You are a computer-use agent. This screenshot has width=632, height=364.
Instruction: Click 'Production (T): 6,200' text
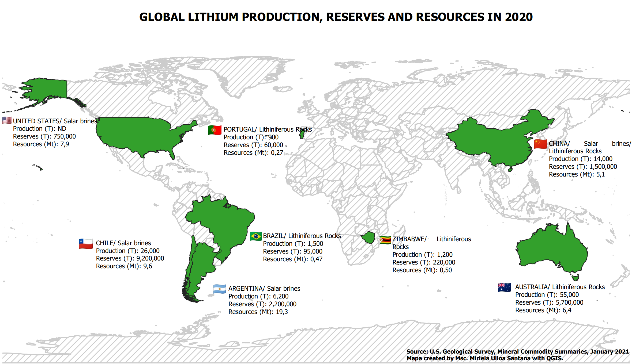258,296
